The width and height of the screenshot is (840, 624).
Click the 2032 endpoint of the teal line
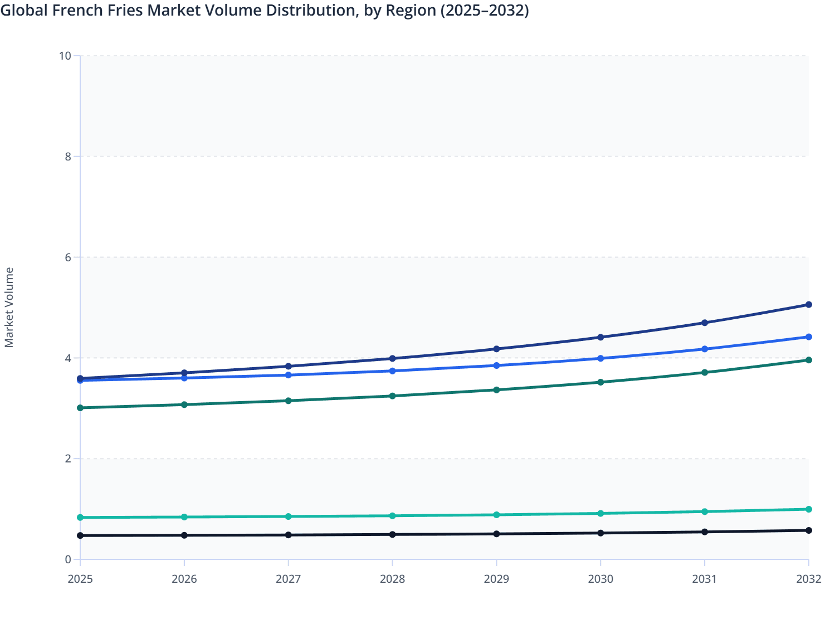(808, 509)
